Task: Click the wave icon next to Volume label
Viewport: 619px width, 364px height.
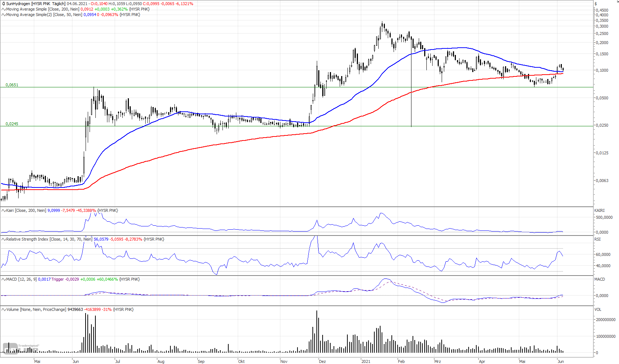Action: 4,309
